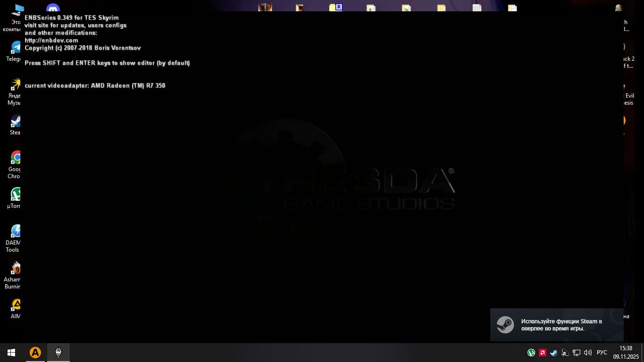644x362 pixels.
Task: Click the uTorrent icon in system tray
Action: click(531, 353)
